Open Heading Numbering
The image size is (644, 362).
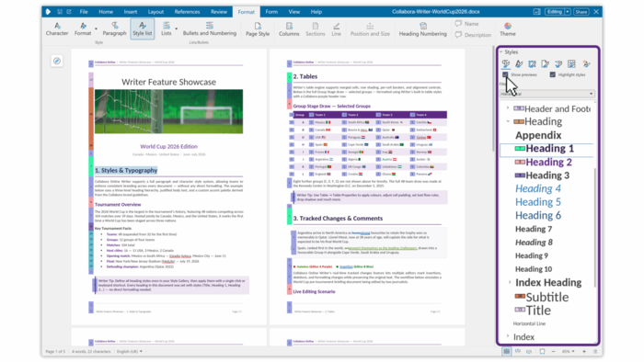pos(422,29)
